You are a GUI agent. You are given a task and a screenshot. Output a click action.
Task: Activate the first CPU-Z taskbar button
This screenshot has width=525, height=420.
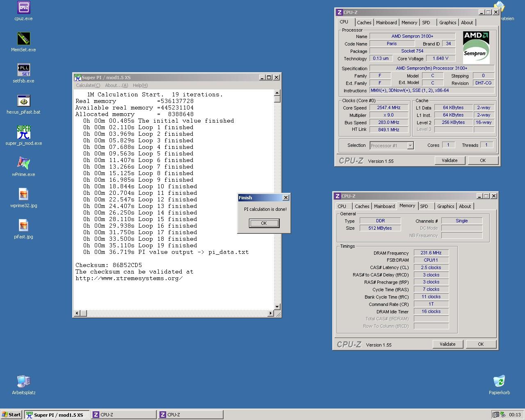(123, 415)
